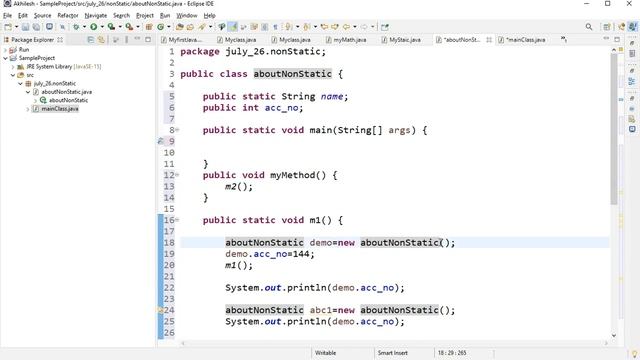The width and height of the screenshot is (640, 360).
Task: Click the Save toolbar icon
Action: (25, 27)
